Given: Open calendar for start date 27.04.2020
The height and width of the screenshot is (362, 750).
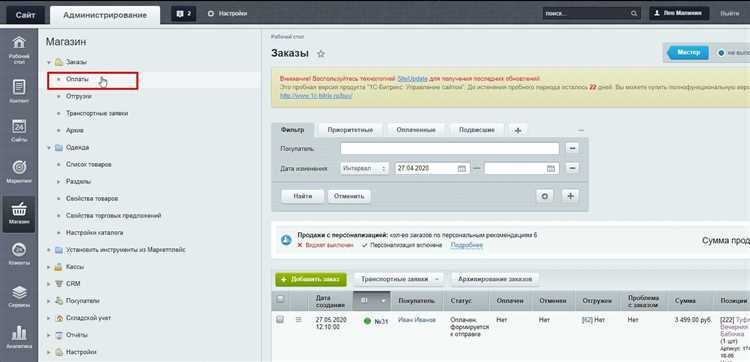Looking at the screenshot, I should click(461, 168).
